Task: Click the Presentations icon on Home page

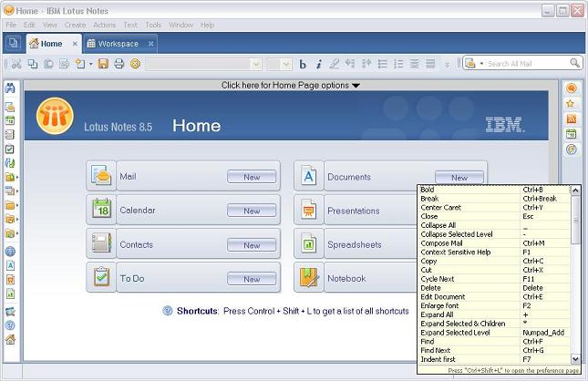Action: tap(309, 211)
